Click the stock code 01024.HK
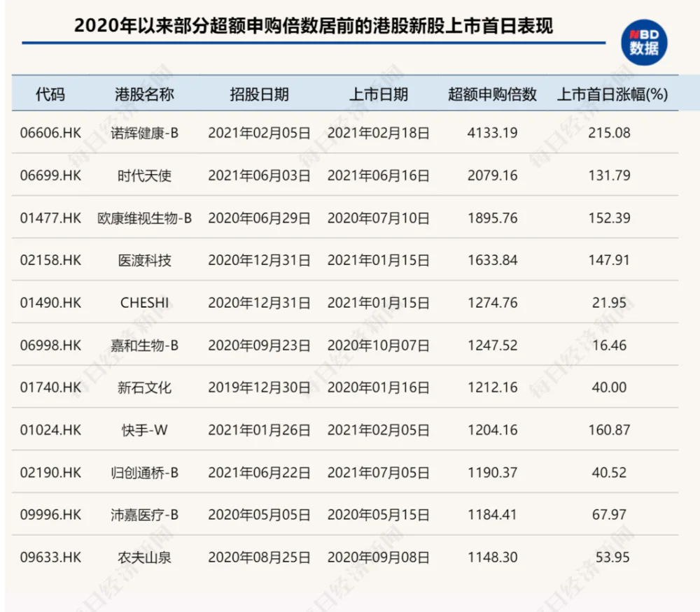The height and width of the screenshot is (612, 700). [50, 430]
